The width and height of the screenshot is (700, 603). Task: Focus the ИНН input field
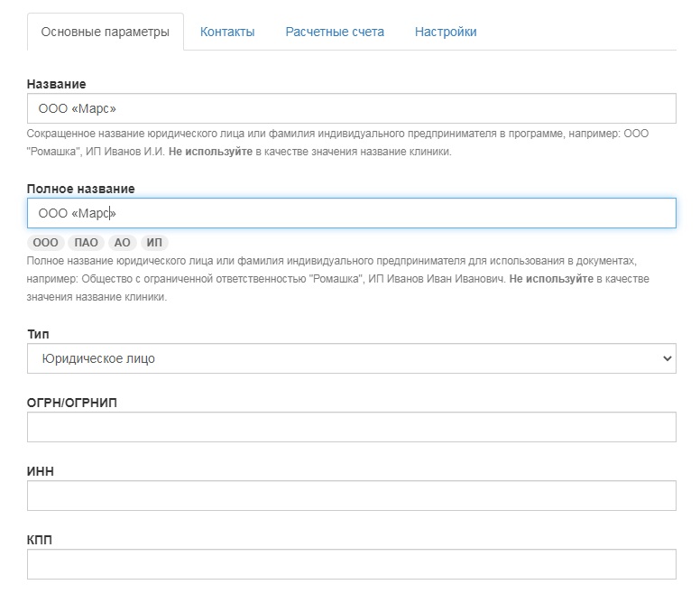click(x=351, y=496)
